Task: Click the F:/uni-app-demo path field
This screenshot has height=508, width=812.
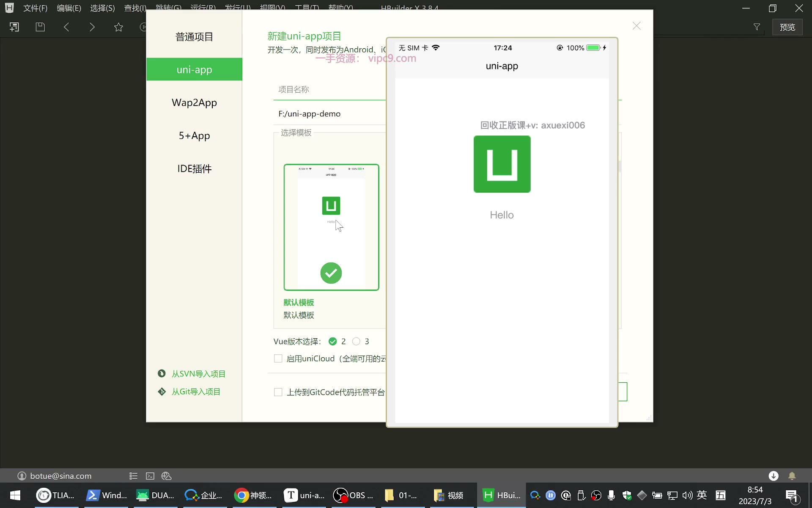Action: point(330,113)
